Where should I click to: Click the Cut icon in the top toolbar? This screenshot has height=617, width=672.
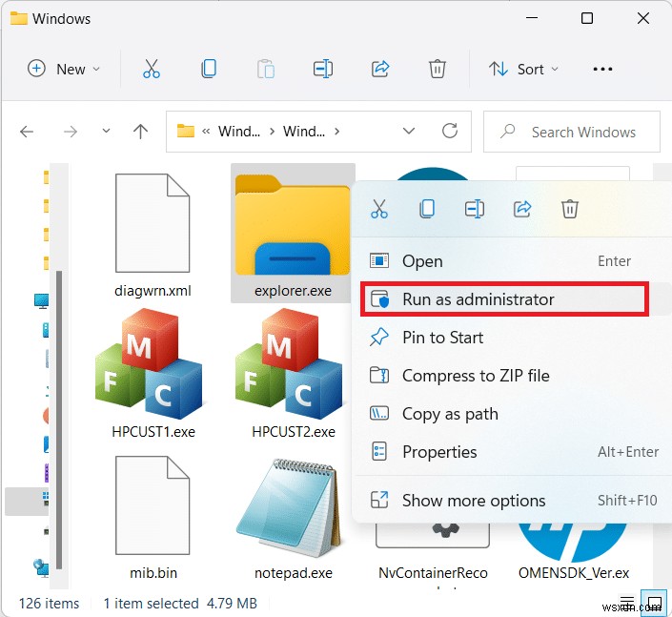click(152, 69)
